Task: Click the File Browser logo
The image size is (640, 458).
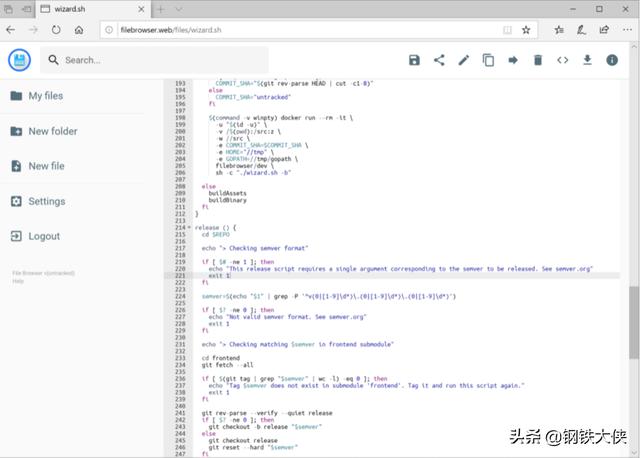Action: [19, 60]
